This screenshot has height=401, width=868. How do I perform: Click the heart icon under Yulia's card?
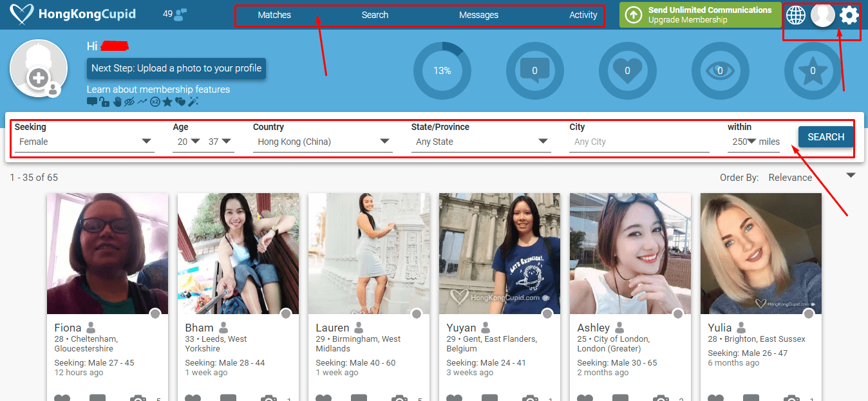click(x=715, y=398)
